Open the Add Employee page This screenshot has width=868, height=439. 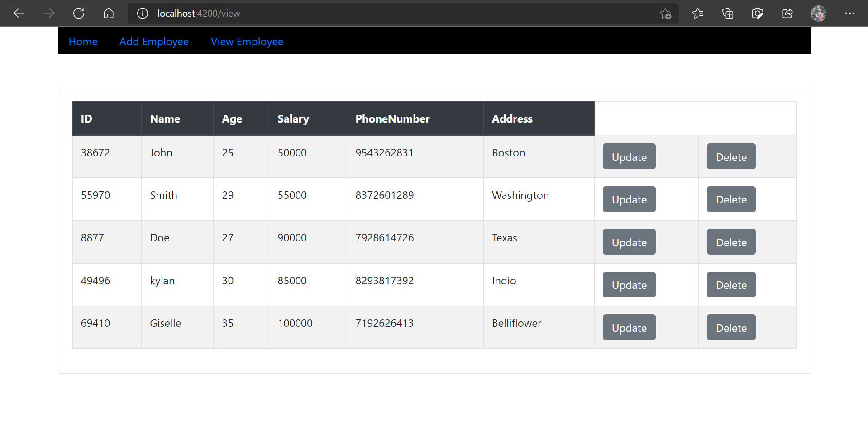[x=154, y=41]
